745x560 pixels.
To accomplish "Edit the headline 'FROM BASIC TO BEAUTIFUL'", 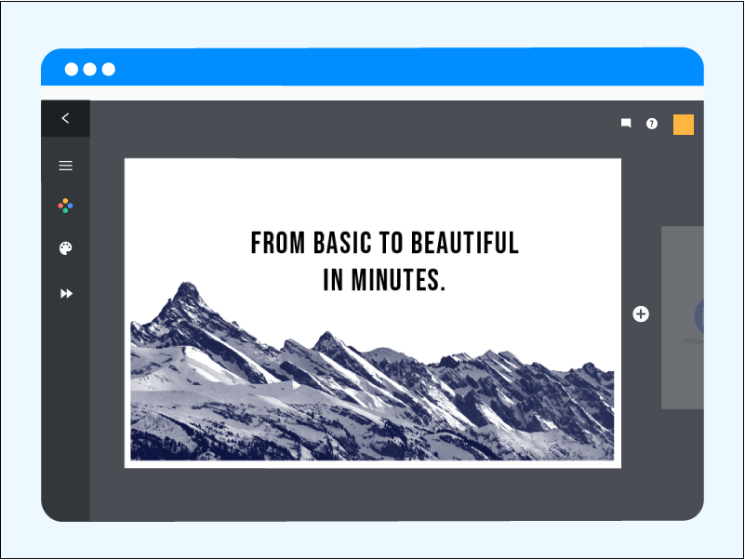I will (x=384, y=242).
